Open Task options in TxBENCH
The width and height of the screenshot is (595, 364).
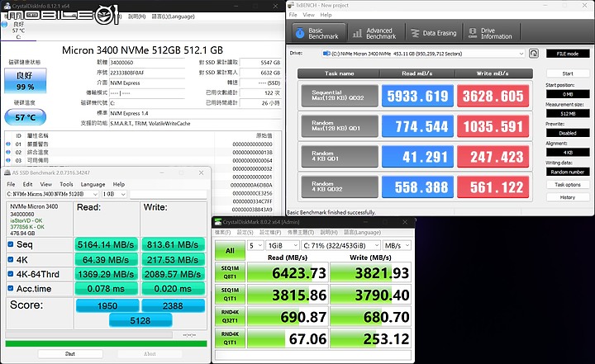(x=568, y=185)
